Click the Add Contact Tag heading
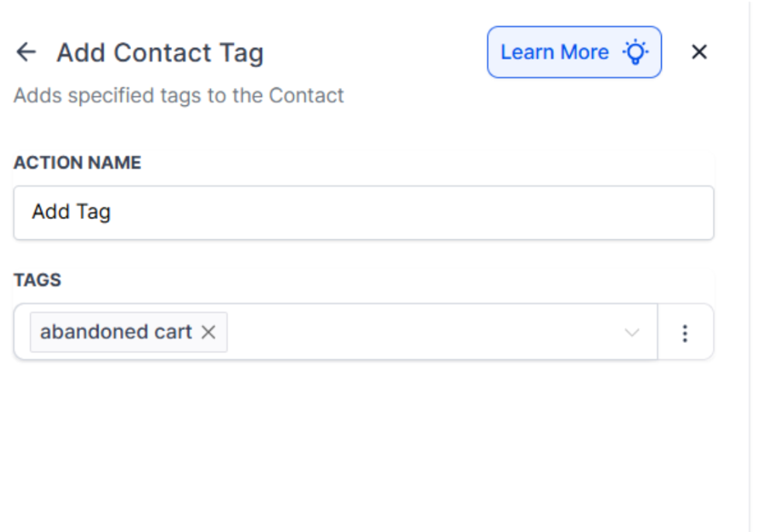This screenshot has width=761, height=532. pos(160,53)
